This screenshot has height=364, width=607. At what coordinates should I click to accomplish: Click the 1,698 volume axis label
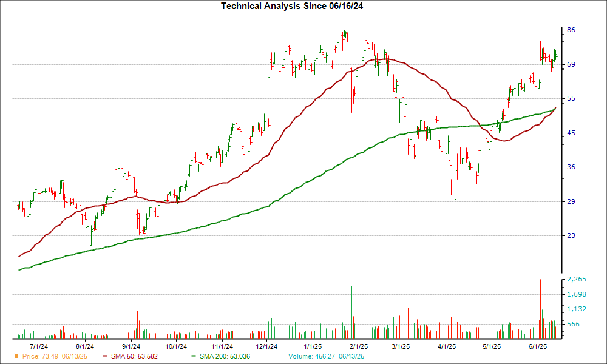tap(577, 295)
